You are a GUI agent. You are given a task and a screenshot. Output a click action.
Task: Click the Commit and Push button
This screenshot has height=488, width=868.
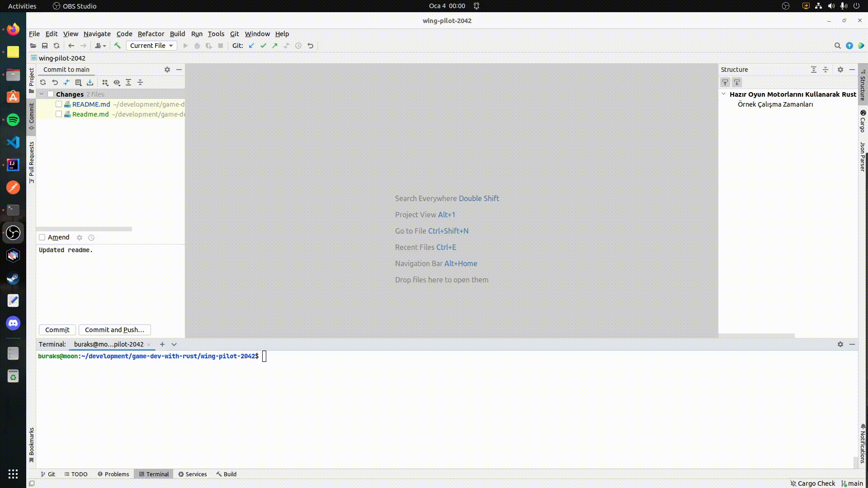[x=114, y=329]
